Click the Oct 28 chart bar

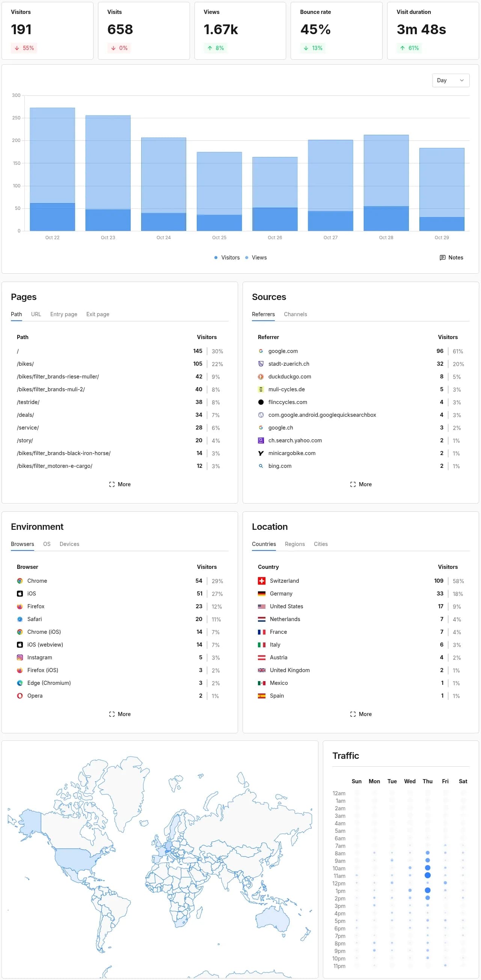386,183
